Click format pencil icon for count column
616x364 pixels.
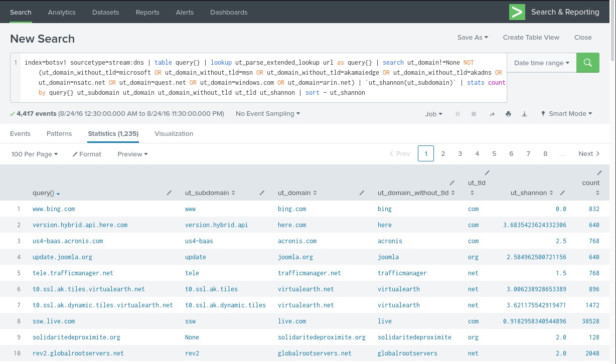coord(599,172)
